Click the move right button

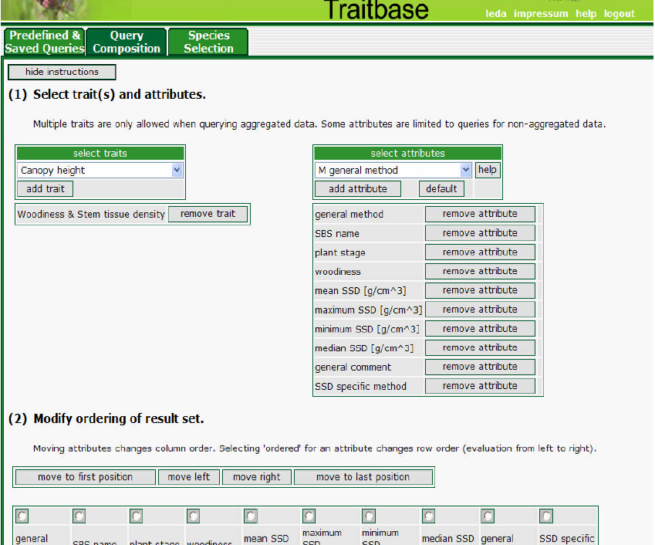click(257, 477)
